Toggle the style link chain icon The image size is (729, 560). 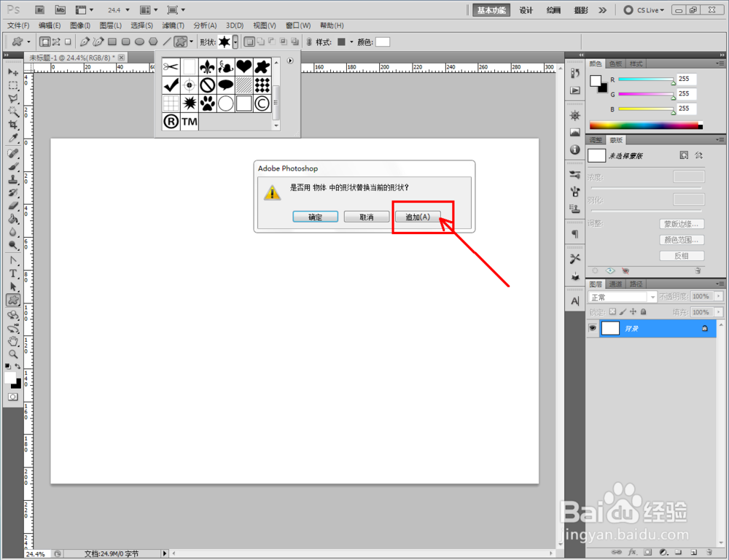pos(309,42)
